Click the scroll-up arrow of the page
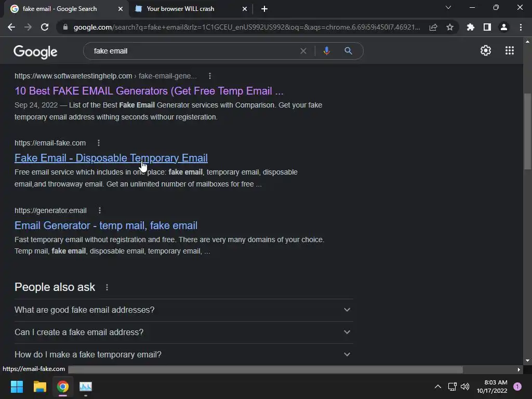 pos(527,42)
